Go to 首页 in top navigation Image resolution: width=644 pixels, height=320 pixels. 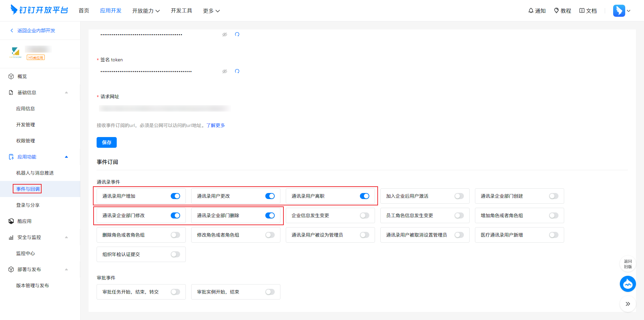[84, 11]
